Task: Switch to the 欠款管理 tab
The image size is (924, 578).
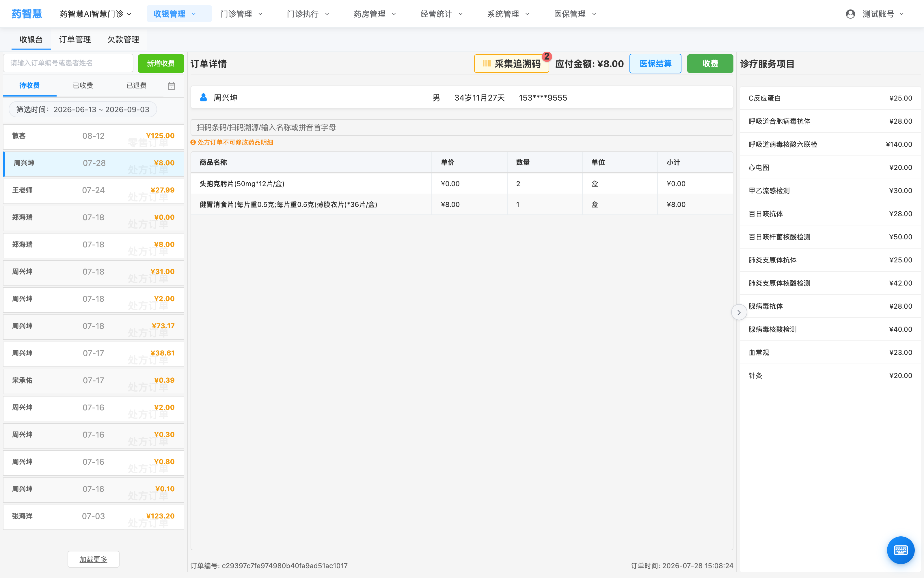Action: 123,39
